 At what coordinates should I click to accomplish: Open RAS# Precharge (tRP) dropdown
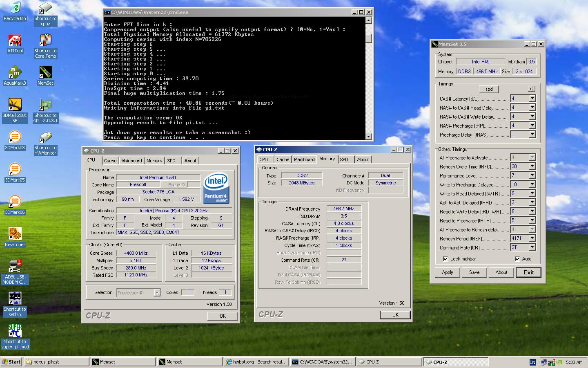tap(532, 126)
